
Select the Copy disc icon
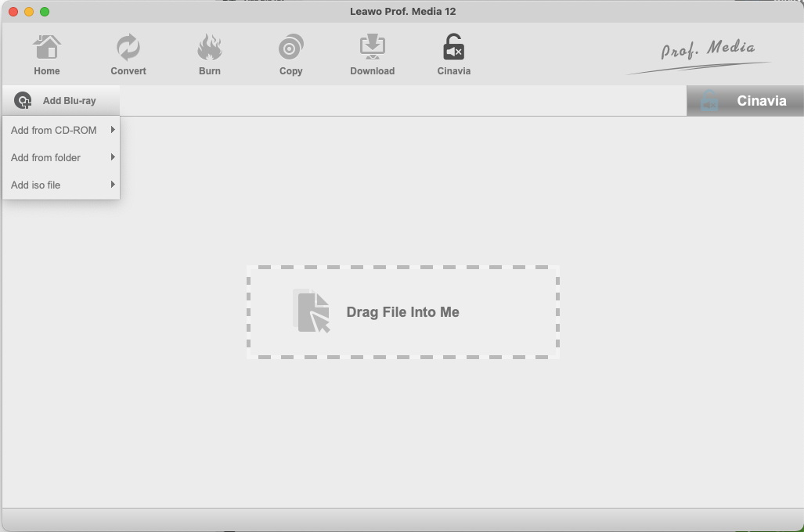290,47
